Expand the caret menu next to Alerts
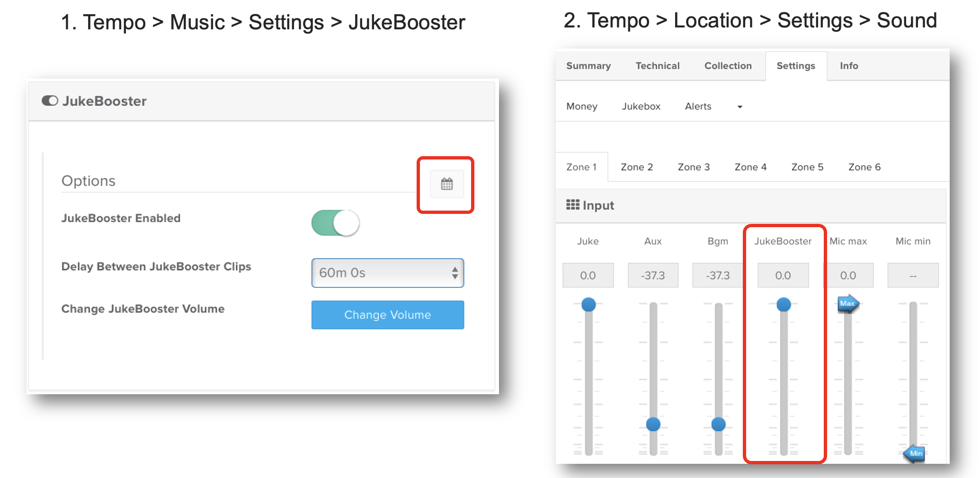Image resolution: width=980 pixels, height=478 pixels. pyautogui.click(x=739, y=107)
